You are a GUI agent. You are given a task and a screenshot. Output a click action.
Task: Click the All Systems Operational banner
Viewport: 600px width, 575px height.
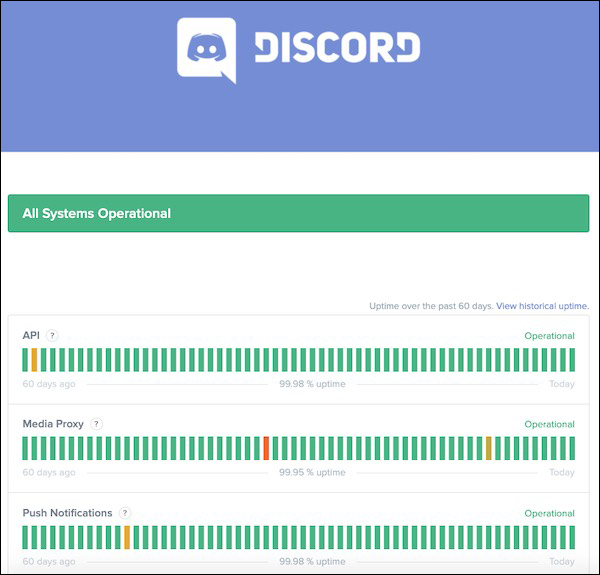[298, 213]
